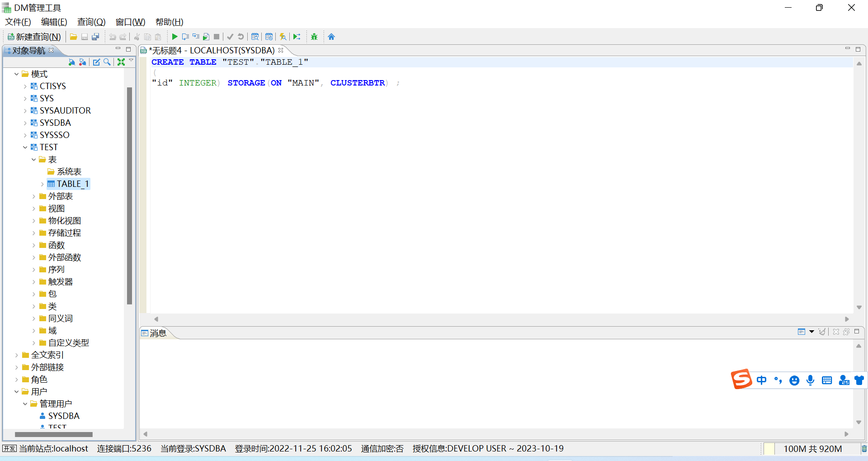Click the magnifier search icon in object navigator

[x=107, y=62]
